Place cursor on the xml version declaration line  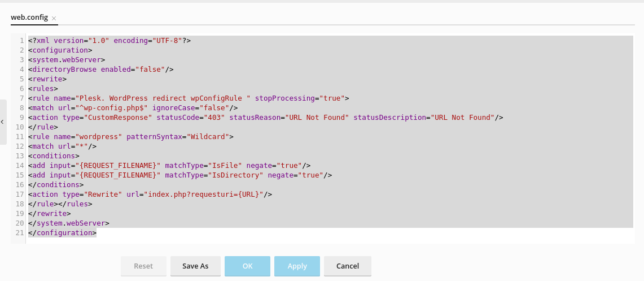pos(109,41)
